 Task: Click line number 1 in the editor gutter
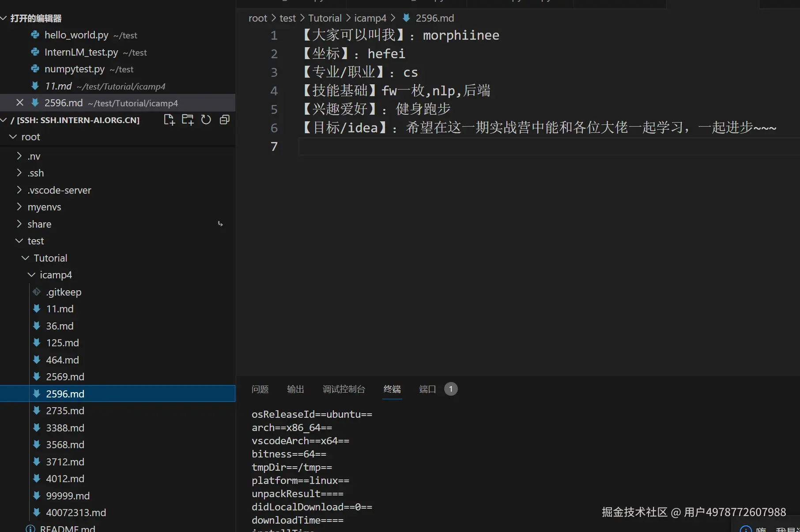pos(274,35)
